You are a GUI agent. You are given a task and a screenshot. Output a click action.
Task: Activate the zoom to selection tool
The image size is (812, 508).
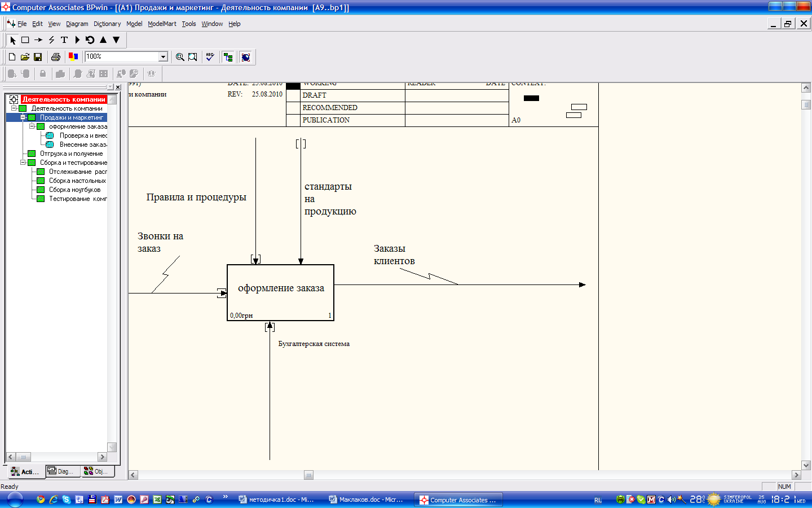(x=193, y=57)
